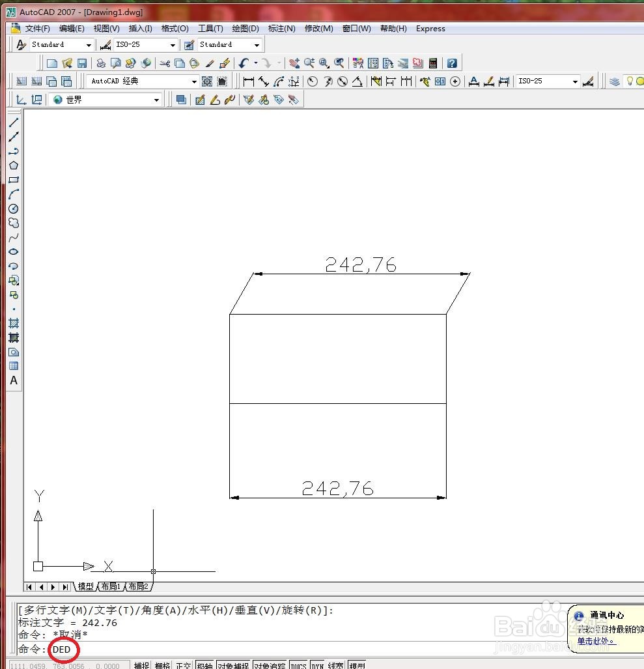
Task: Toggle 线宽 (Lineweight) in status bar
Action: point(335,665)
